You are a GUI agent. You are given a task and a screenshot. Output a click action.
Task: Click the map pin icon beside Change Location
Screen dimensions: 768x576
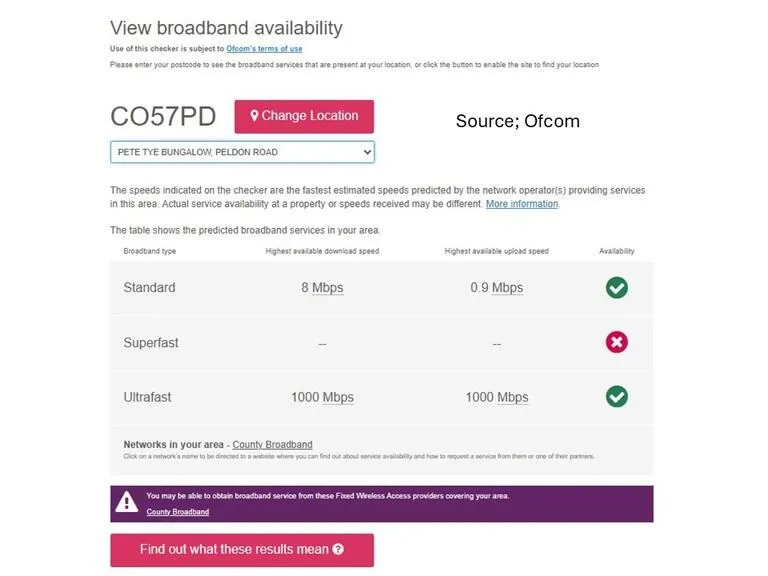pos(255,116)
